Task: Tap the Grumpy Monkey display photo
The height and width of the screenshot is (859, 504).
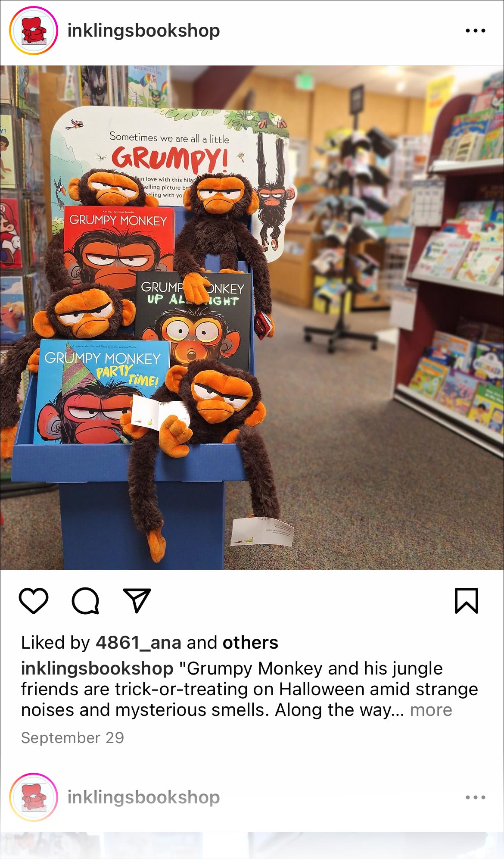Action: point(252,318)
